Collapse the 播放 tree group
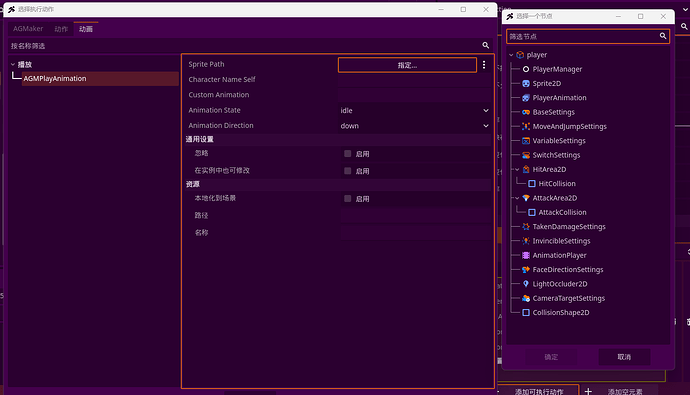The image size is (690, 395). pos(13,64)
